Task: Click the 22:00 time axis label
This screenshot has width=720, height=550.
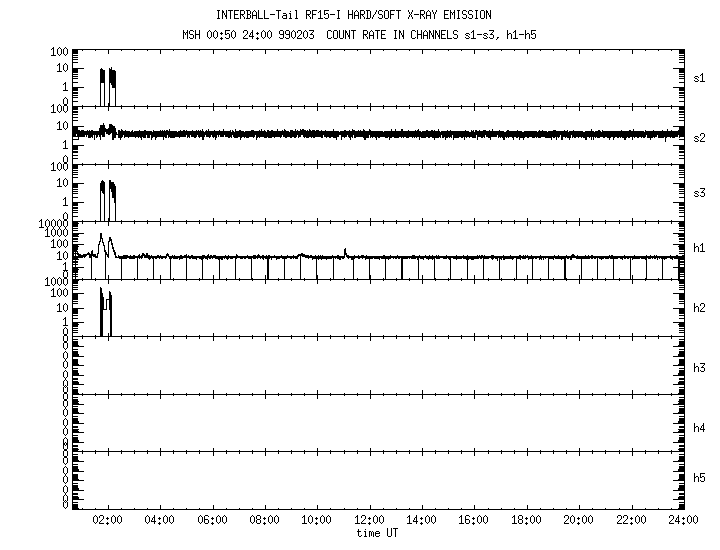Action: point(631,521)
